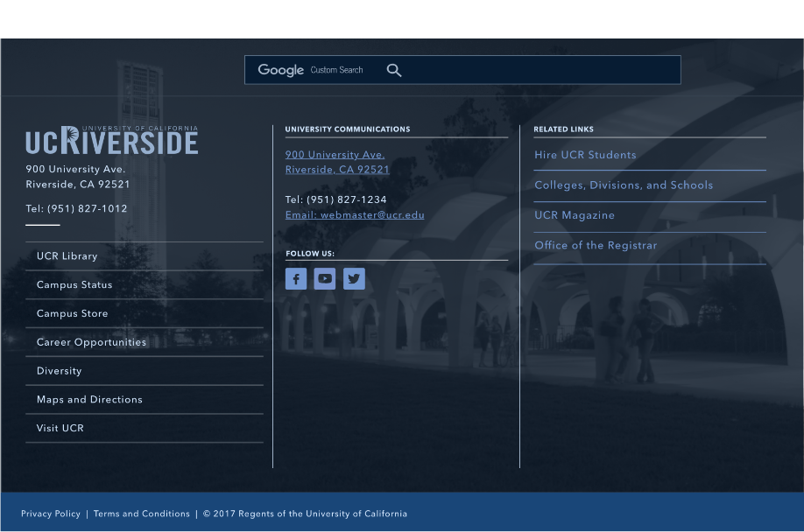This screenshot has height=532, width=804.
Task: Click the University Communications heading
Action: coord(348,129)
